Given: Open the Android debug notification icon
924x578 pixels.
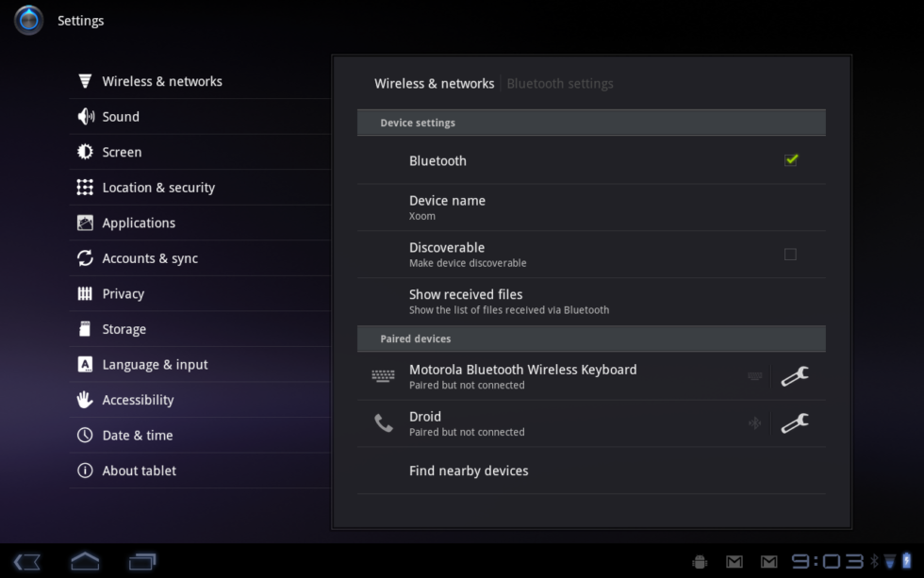Looking at the screenshot, I should [x=699, y=562].
